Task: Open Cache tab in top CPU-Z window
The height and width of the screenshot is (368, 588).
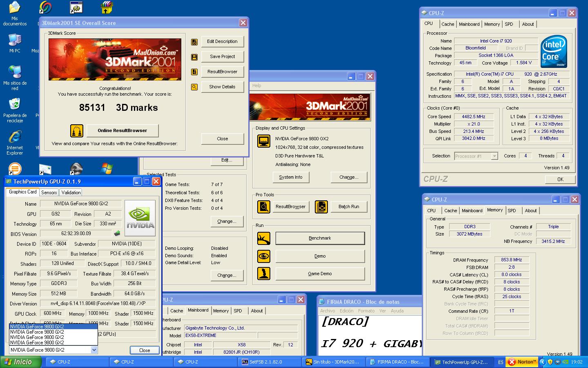Action: click(448, 25)
